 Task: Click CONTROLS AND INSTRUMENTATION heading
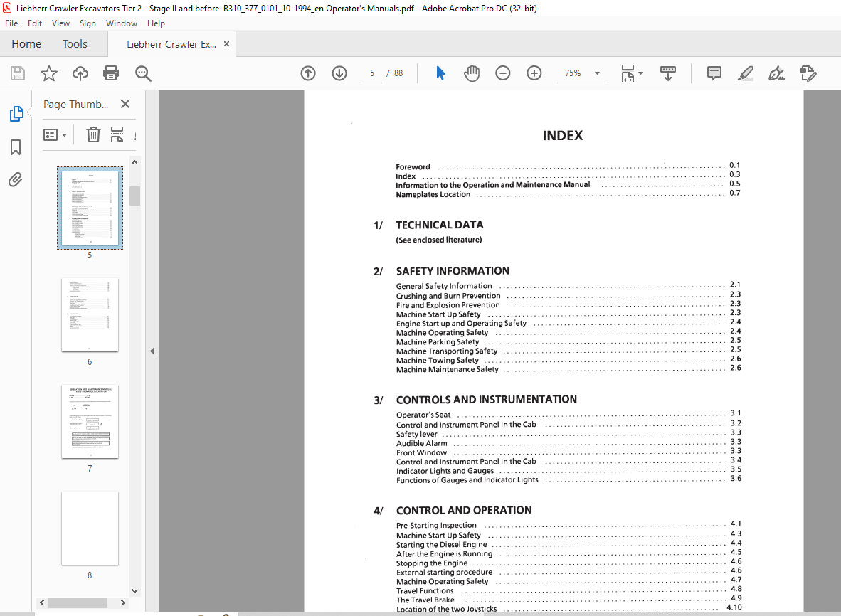click(x=487, y=400)
